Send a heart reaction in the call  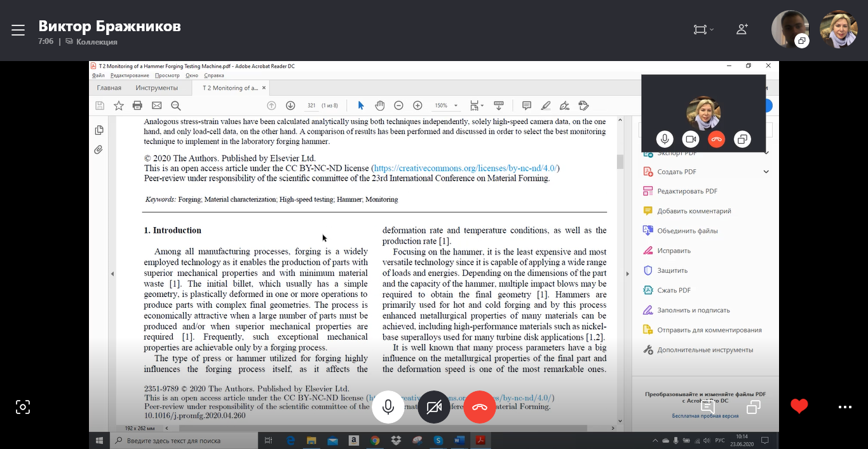799,406
